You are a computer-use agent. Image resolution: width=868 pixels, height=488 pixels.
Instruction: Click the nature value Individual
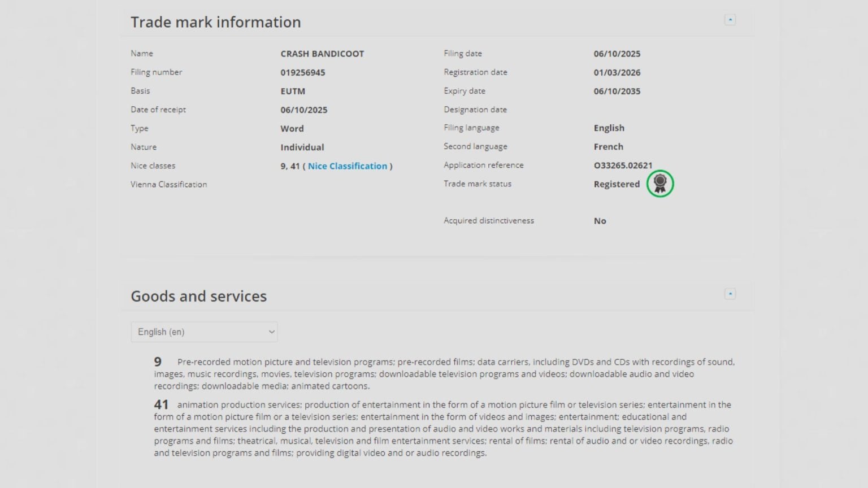302,147
